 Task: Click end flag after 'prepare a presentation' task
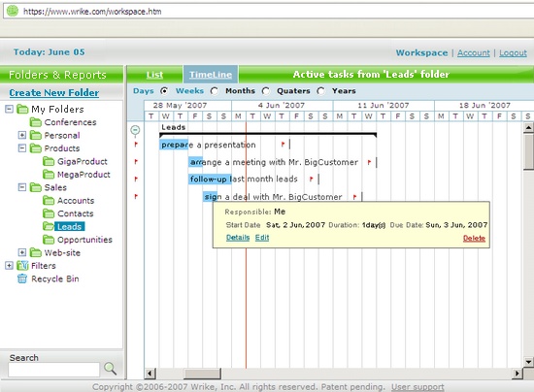pos(283,145)
